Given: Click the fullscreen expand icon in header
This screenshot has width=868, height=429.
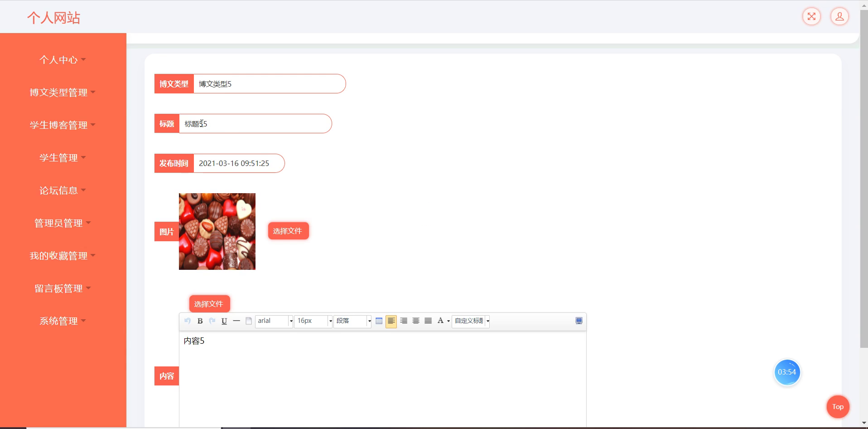Looking at the screenshot, I should pos(811,17).
